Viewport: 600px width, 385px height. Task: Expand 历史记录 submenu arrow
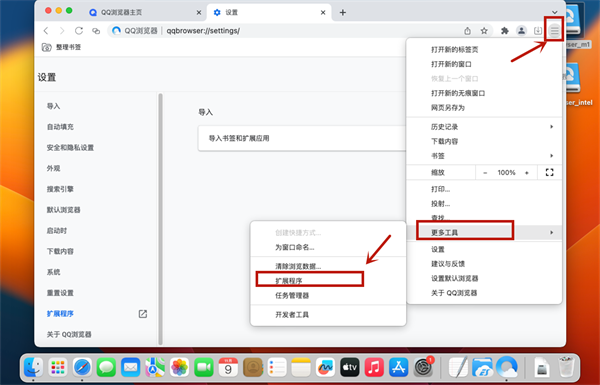[551, 127]
